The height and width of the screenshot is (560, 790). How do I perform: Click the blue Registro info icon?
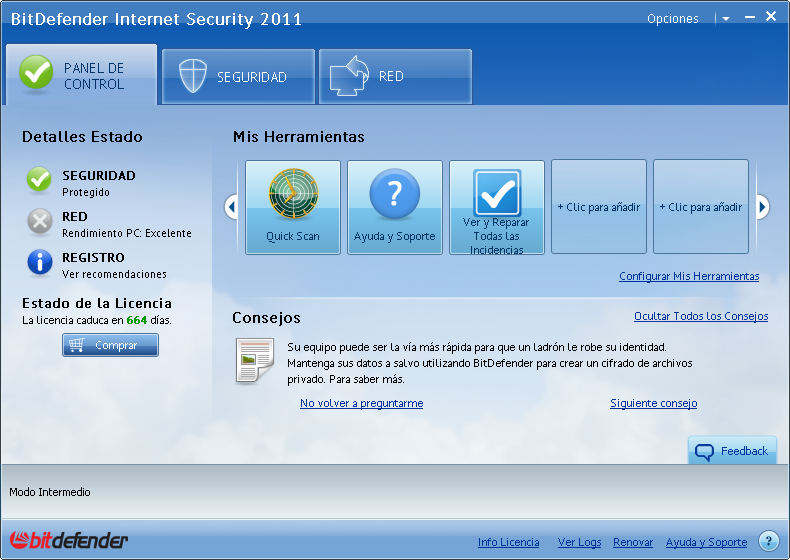[39, 262]
